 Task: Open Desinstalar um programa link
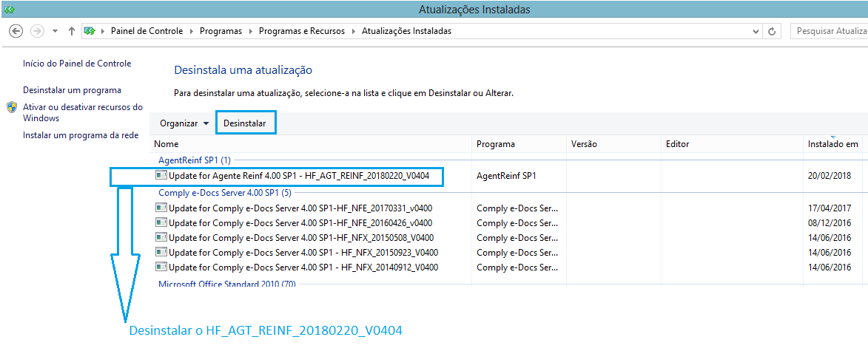pos(72,90)
